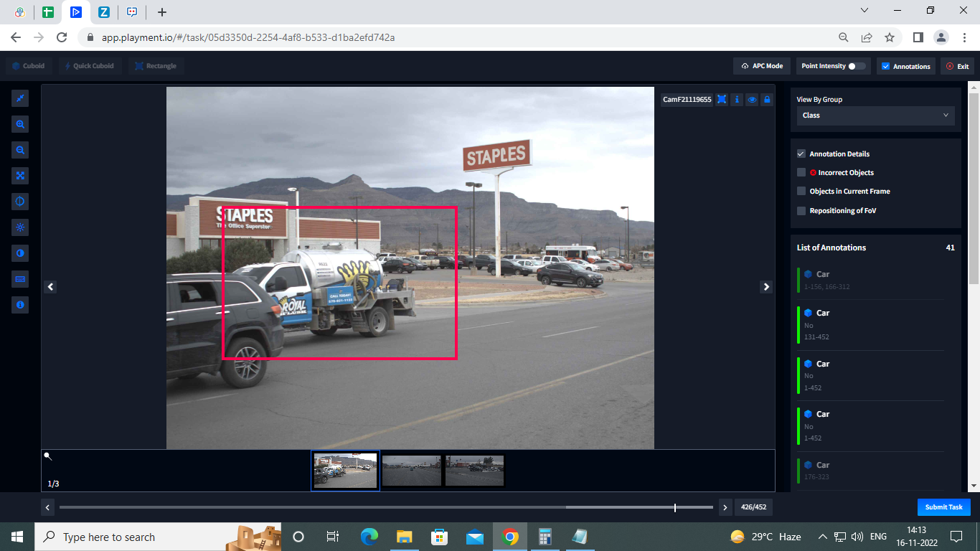
Task: Step to next frame on timeline
Action: click(x=725, y=507)
